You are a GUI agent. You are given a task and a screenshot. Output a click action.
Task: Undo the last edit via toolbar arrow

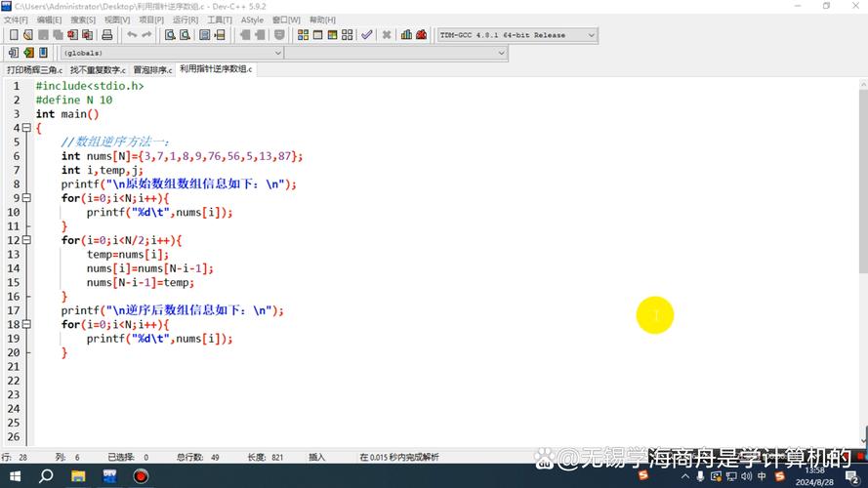tap(131, 35)
